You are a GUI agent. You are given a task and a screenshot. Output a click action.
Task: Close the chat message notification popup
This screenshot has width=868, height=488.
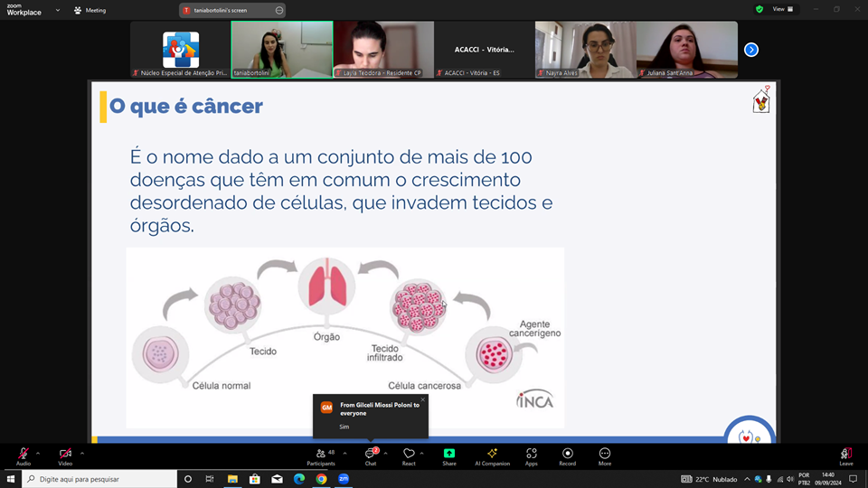click(422, 399)
